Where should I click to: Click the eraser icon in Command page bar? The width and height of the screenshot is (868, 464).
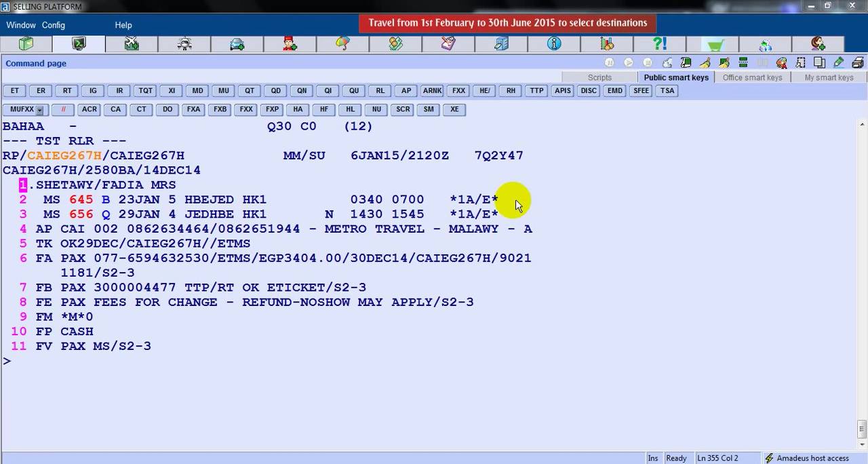coord(667,63)
